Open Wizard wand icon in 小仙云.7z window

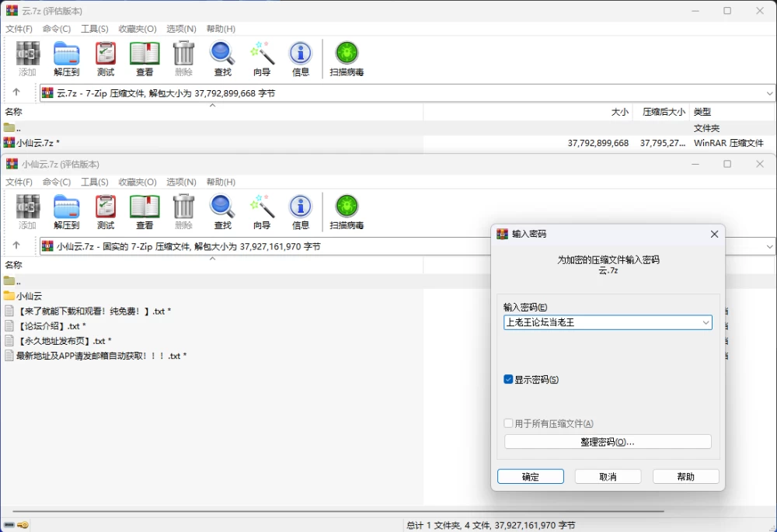coord(262,211)
